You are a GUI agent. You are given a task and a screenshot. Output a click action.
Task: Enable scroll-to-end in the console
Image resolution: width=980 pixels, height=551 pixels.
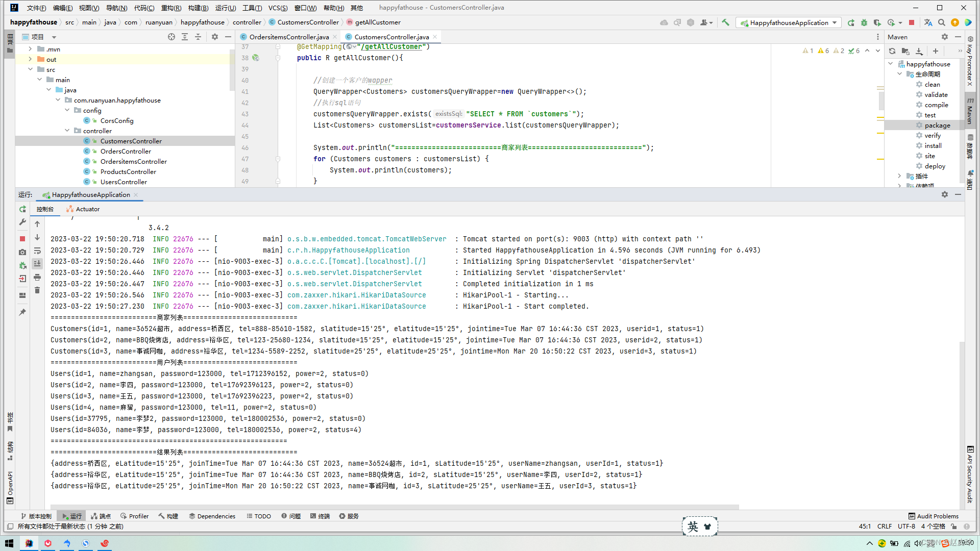(37, 263)
